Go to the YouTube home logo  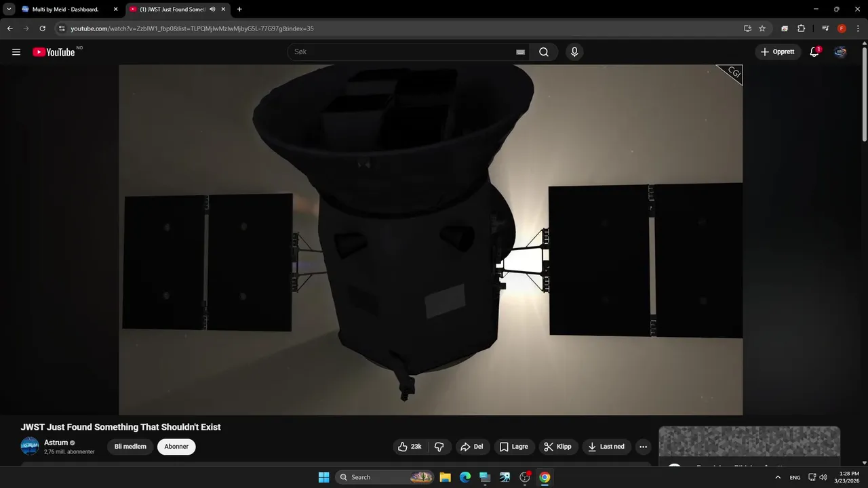(54, 52)
